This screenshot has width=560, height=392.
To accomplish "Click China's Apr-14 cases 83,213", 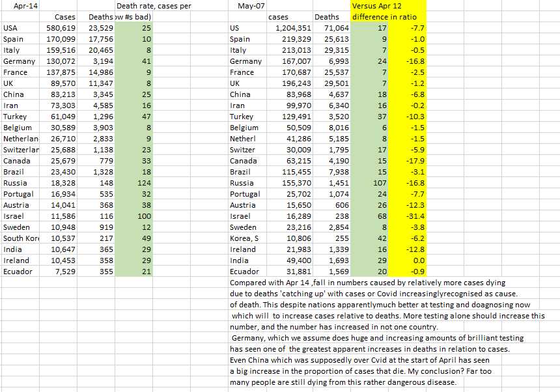I will [63, 94].
